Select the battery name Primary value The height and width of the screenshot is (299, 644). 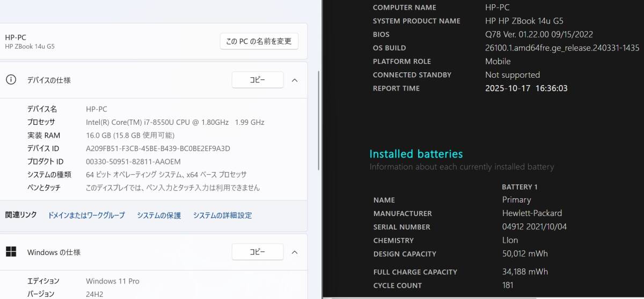pyautogui.click(x=516, y=199)
